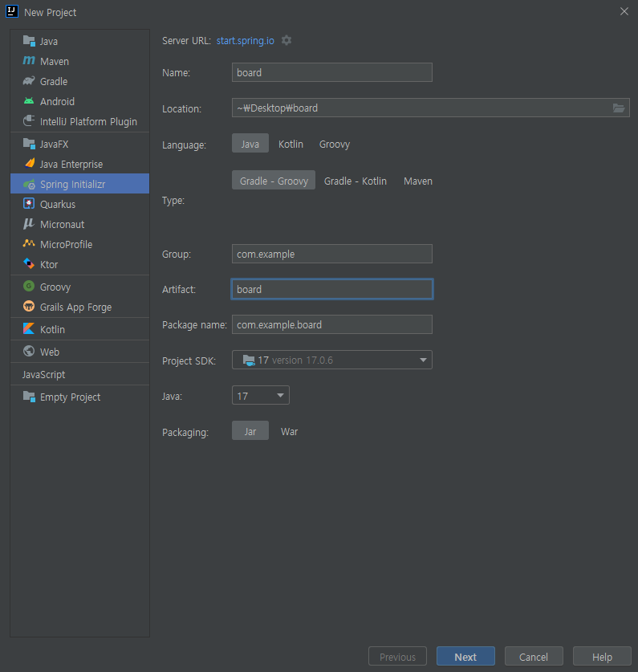Screen dimensions: 638x672
Task: Open the Java version dropdown
Action: coord(261,396)
